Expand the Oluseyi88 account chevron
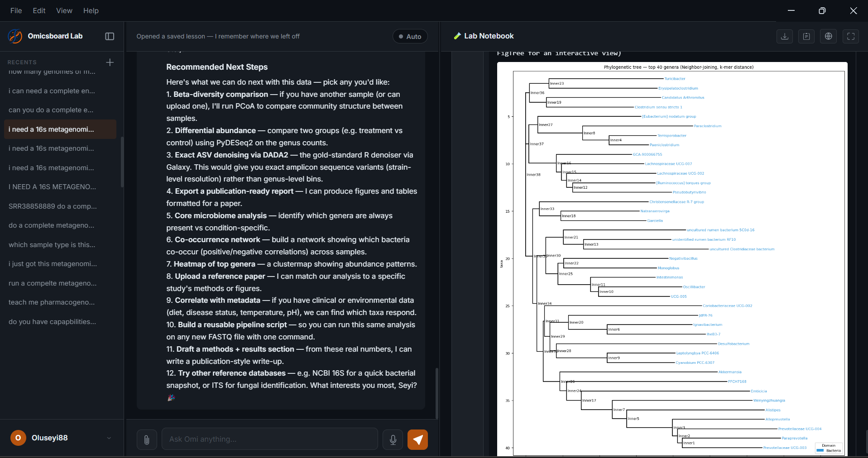The height and width of the screenshot is (458, 868). point(109,438)
